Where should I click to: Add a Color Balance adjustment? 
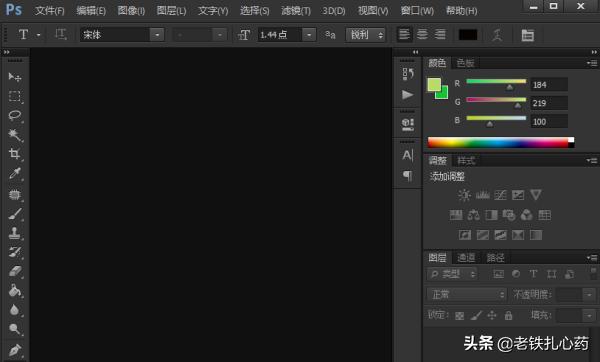(x=474, y=215)
